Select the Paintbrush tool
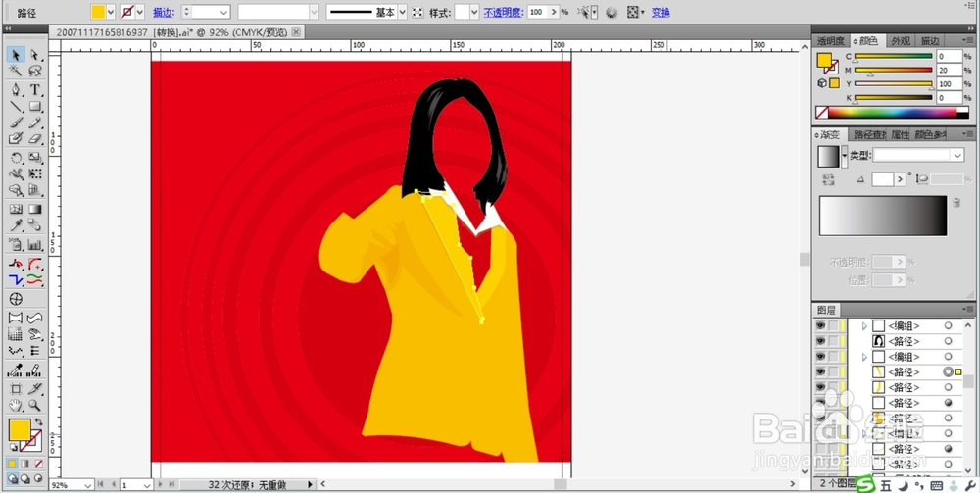The width and height of the screenshot is (980, 493). [x=16, y=123]
